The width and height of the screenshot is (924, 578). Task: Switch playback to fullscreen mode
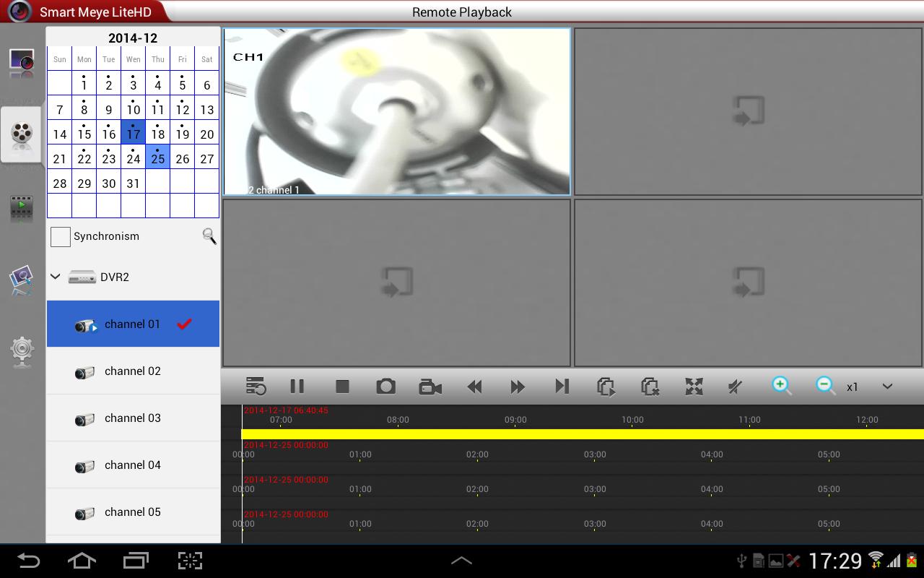(694, 387)
